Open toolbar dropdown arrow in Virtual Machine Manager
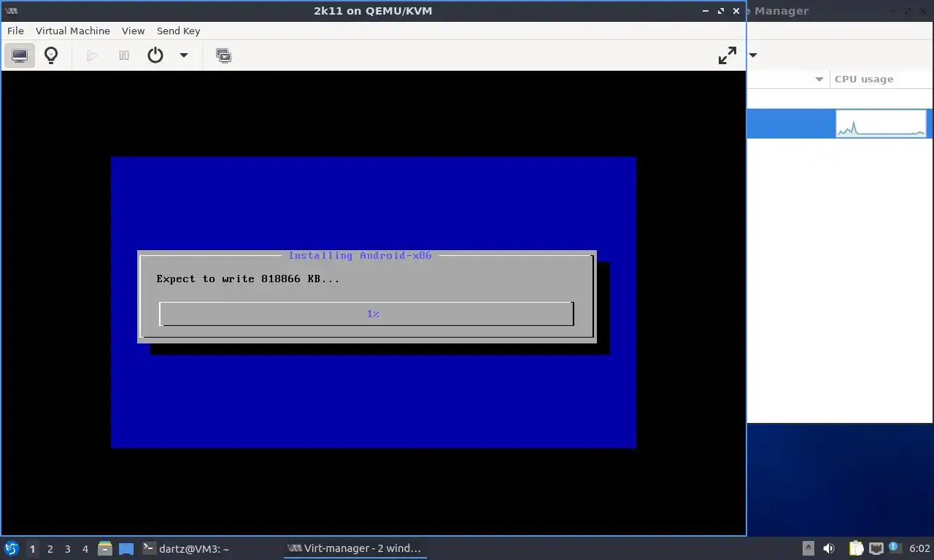Screen dimensions: 934x560 pos(753,55)
